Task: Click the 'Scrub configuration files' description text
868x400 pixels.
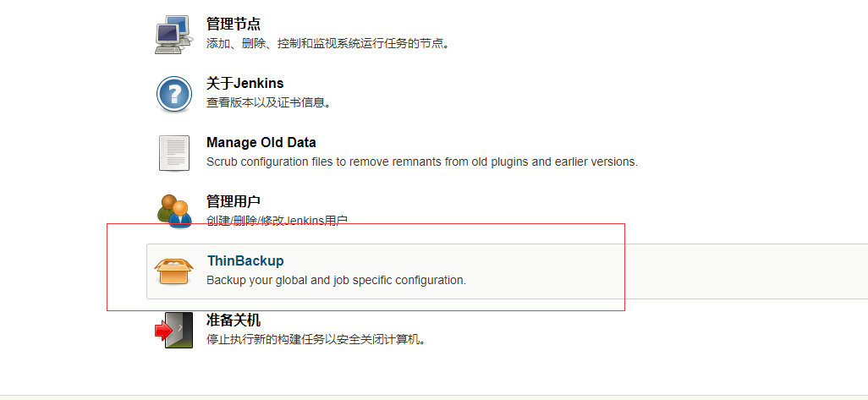Action: click(x=422, y=162)
